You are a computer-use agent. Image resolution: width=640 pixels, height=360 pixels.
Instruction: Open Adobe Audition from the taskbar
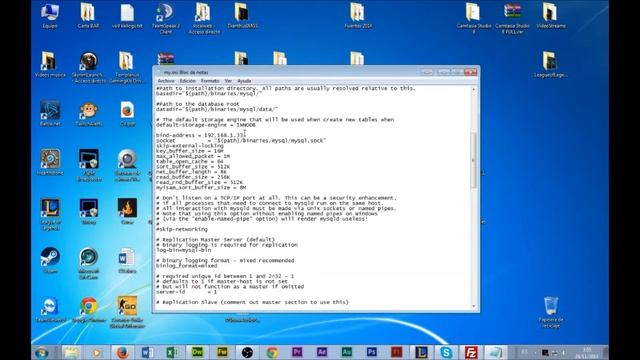pyautogui.click(x=347, y=352)
